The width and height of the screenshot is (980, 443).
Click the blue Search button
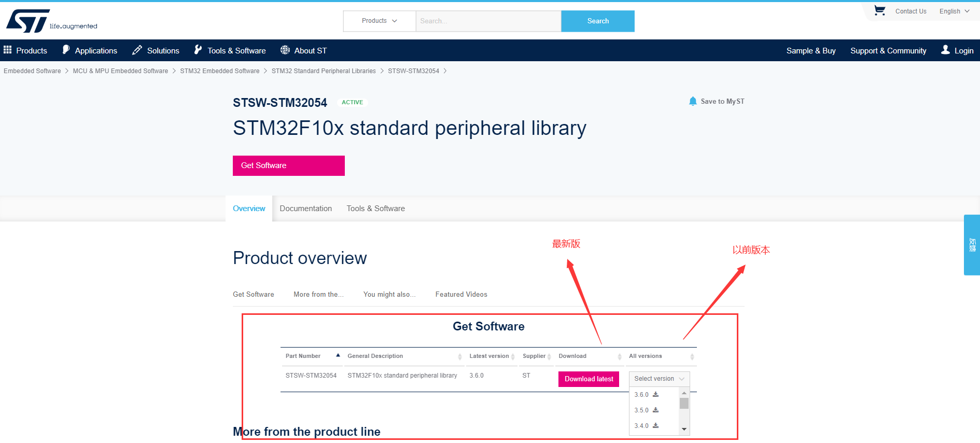point(598,21)
